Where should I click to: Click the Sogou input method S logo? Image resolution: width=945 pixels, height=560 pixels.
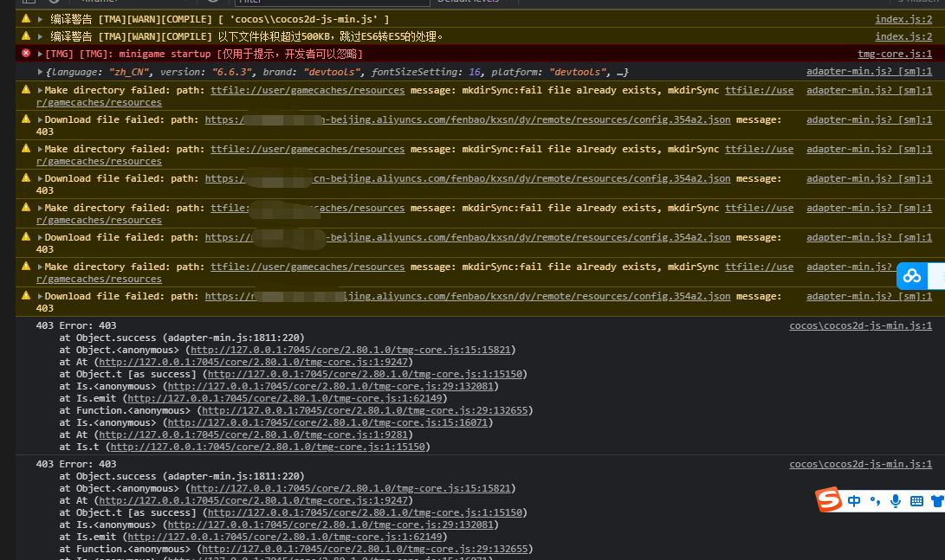click(x=829, y=500)
